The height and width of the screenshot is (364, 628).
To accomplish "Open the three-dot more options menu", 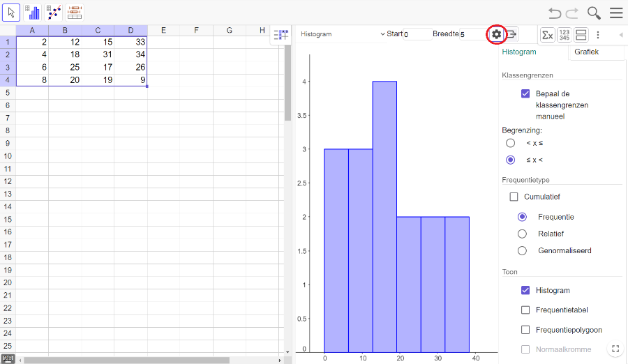I will pyautogui.click(x=597, y=34).
